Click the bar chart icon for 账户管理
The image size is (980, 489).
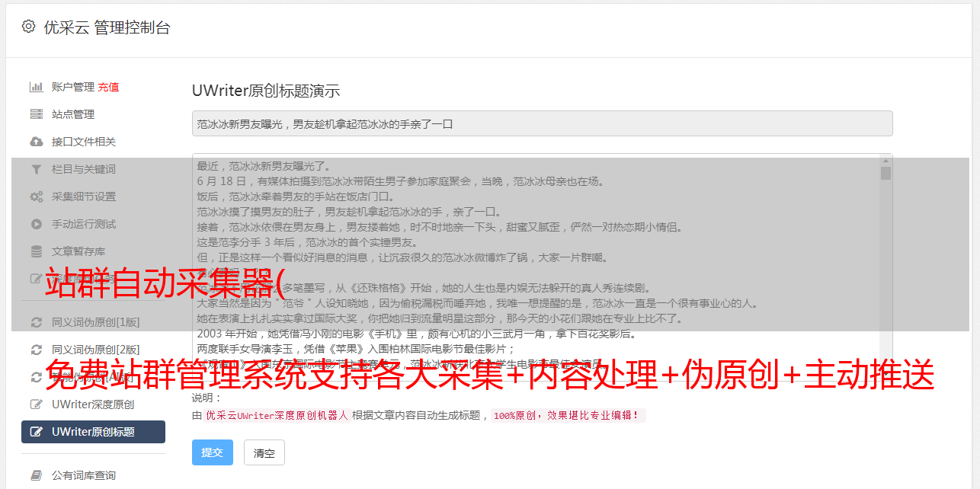coord(36,87)
